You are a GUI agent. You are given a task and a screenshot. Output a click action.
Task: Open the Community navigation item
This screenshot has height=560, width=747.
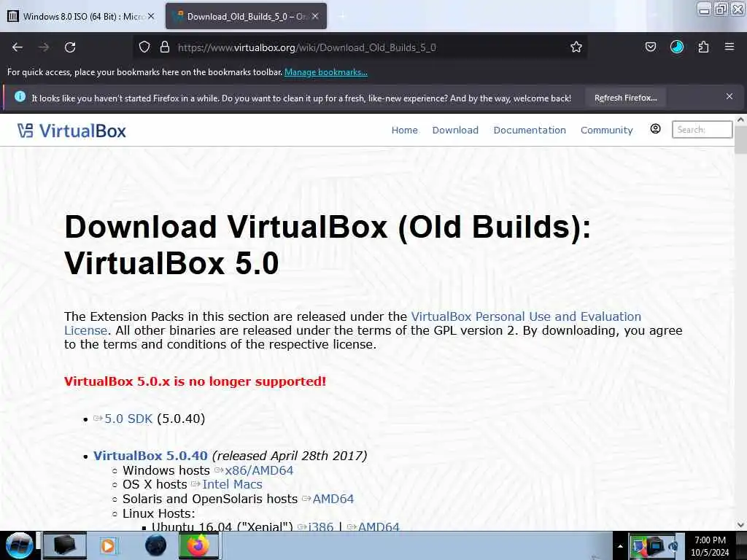606,130
